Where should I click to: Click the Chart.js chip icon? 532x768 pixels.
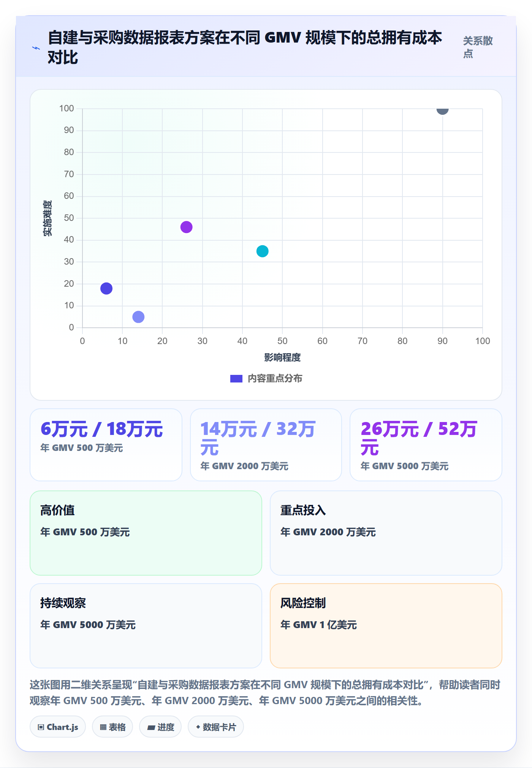41,727
